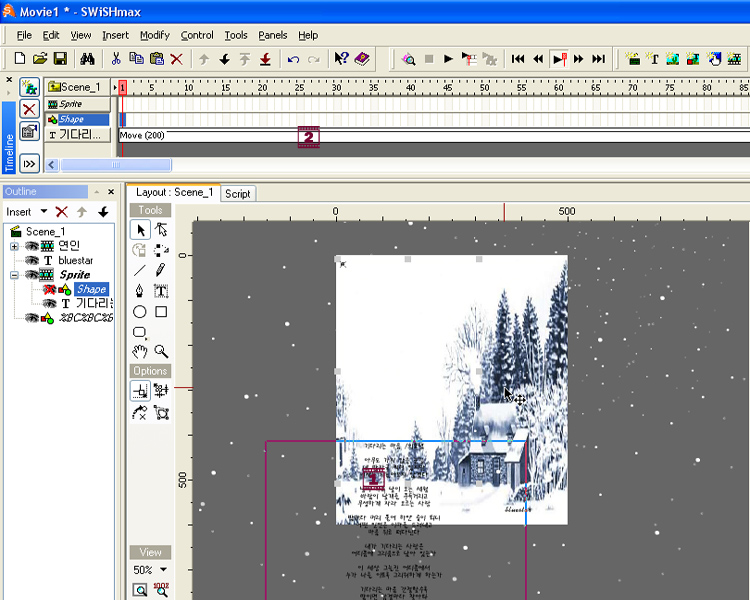The height and width of the screenshot is (600, 750).
Task: Select Scene_1 in the outline tree
Action: [45, 232]
